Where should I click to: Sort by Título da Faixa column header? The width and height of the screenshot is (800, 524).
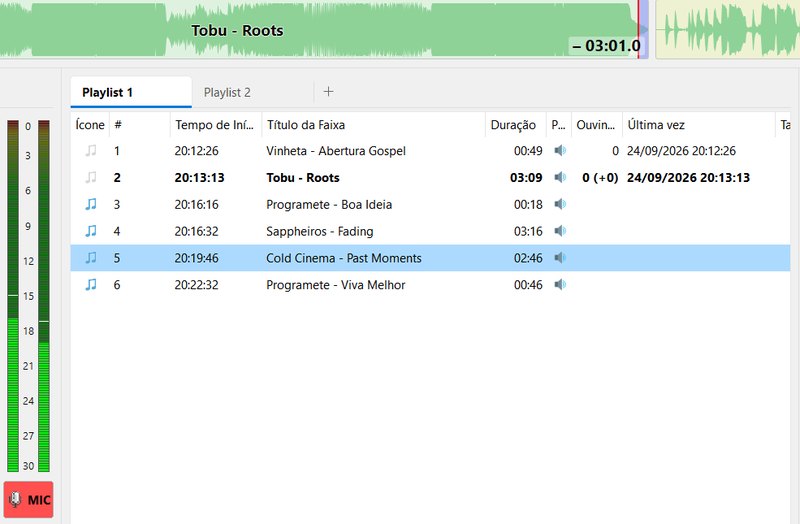point(373,125)
